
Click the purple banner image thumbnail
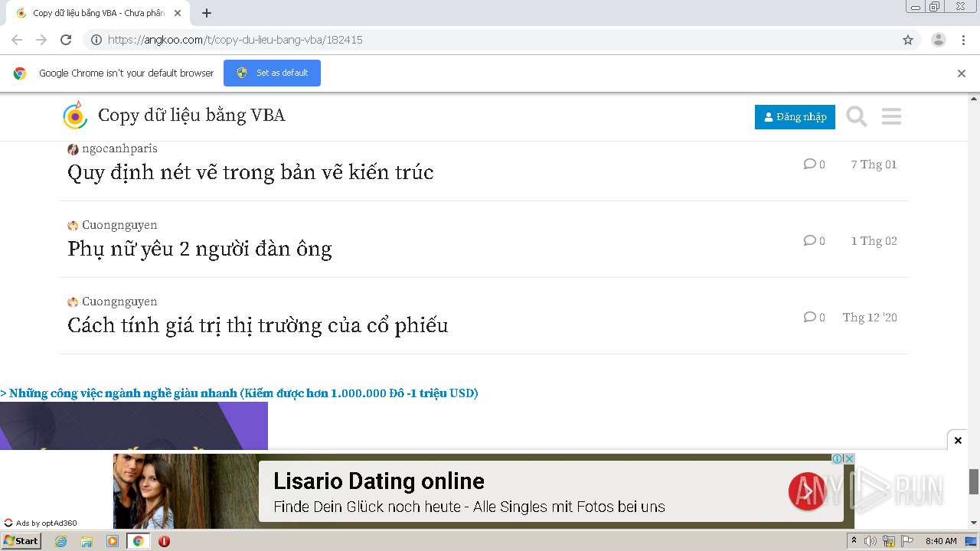(134, 425)
